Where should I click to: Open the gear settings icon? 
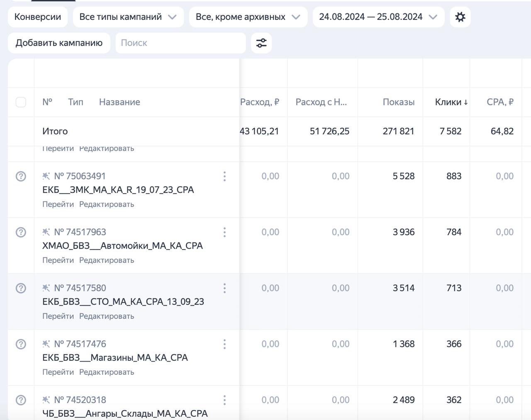(460, 17)
